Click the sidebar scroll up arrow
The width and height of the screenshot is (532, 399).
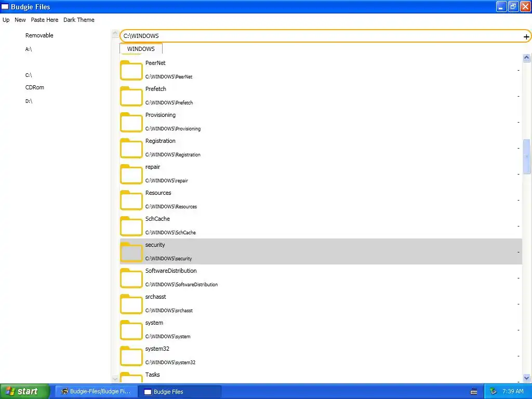pos(115,33)
